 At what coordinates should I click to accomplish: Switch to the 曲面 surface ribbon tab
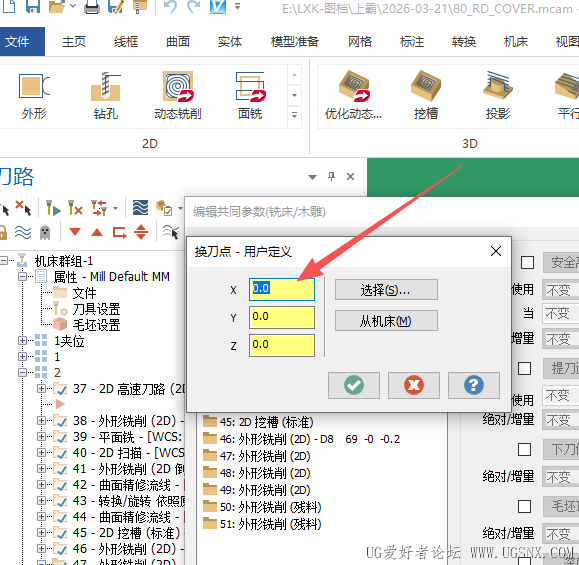click(x=178, y=41)
